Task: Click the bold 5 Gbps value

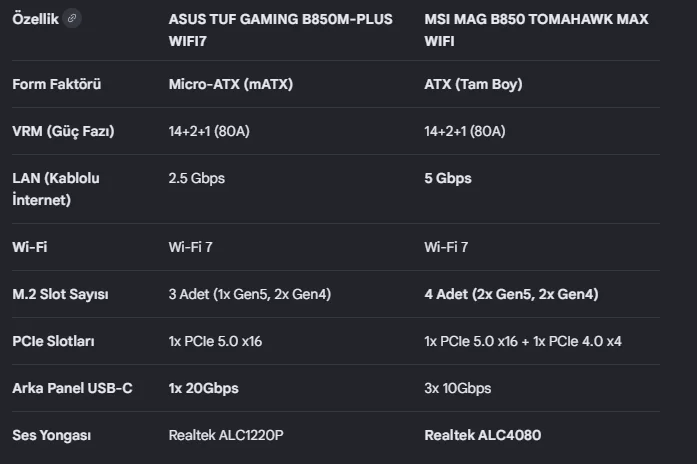Action: [448, 178]
